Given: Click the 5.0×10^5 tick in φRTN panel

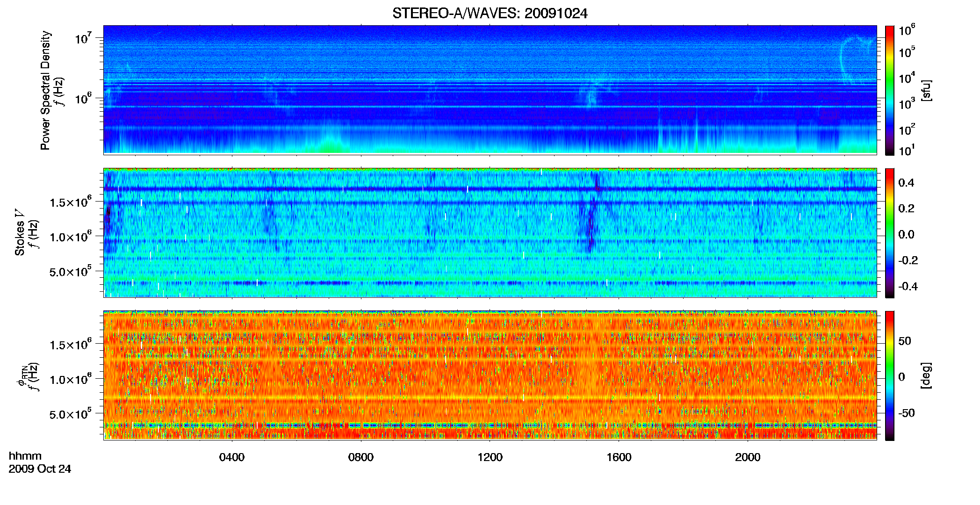Looking at the screenshot, I should pyautogui.click(x=70, y=414).
